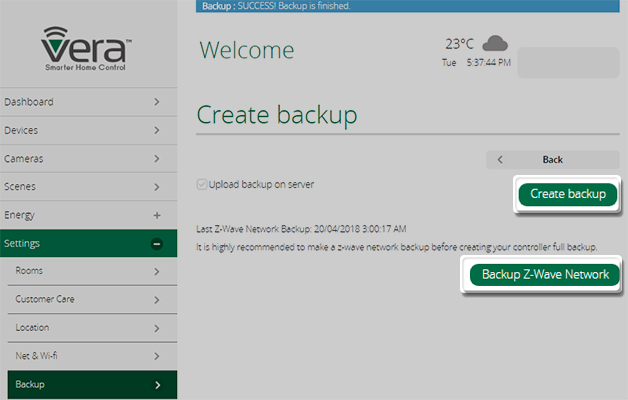The width and height of the screenshot is (628, 400).
Task: Click the Devices chevron arrow
Action: point(156,130)
